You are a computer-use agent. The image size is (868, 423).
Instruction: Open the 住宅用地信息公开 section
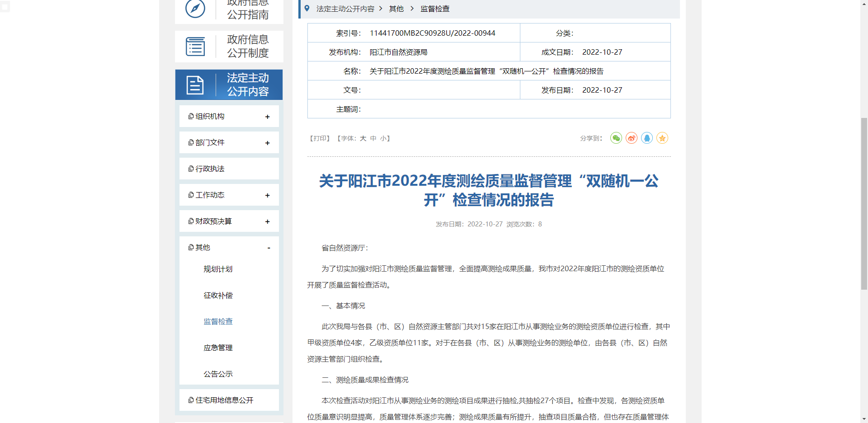225,399
